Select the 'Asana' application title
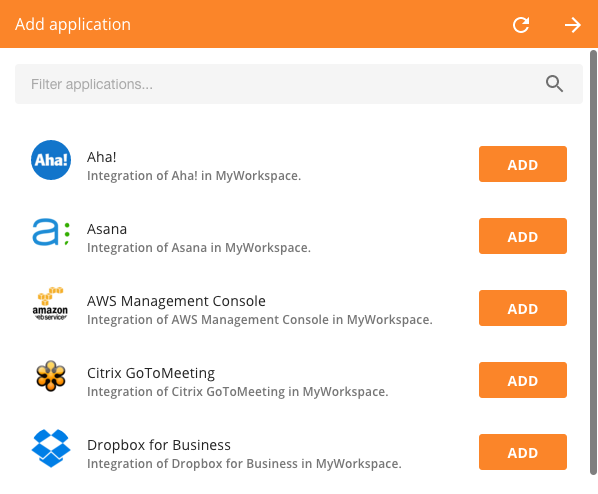The height and width of the screenshot is (494, 598). coord(107,229)
